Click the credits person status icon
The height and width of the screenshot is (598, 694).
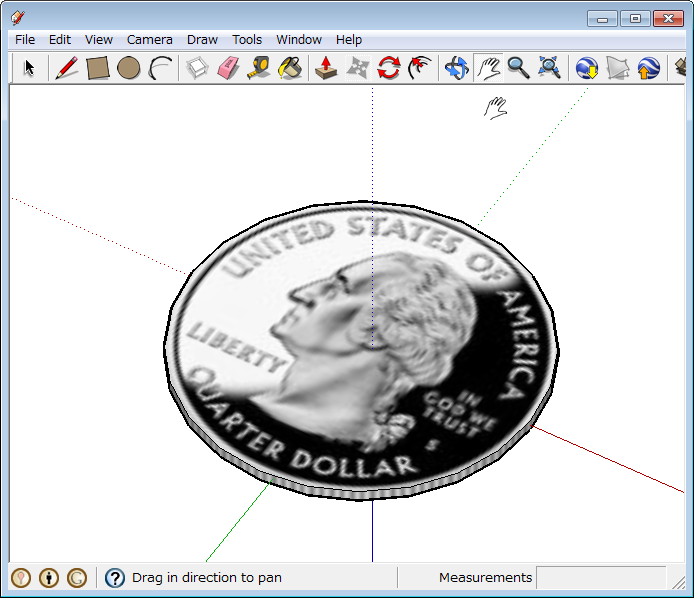49,578
